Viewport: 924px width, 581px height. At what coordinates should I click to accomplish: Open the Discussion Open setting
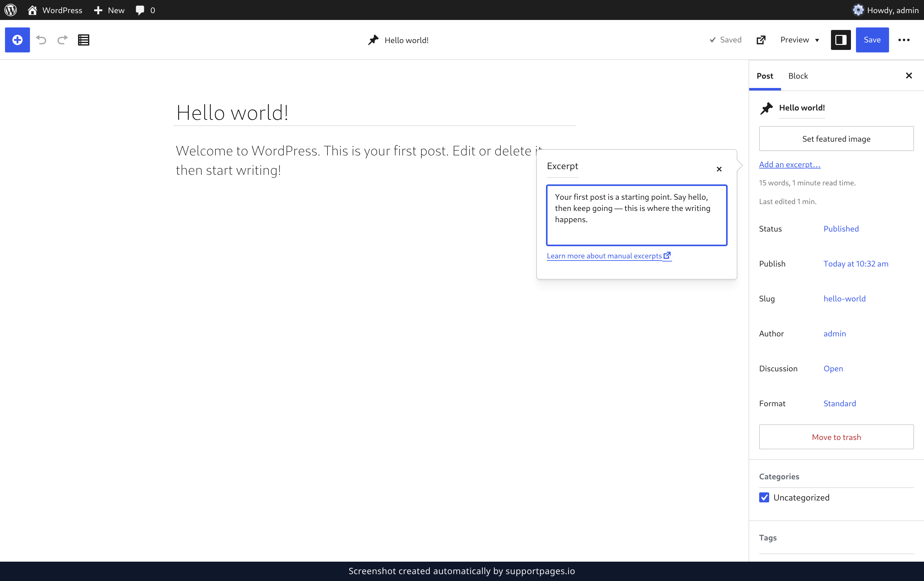(x=833, y=369)
